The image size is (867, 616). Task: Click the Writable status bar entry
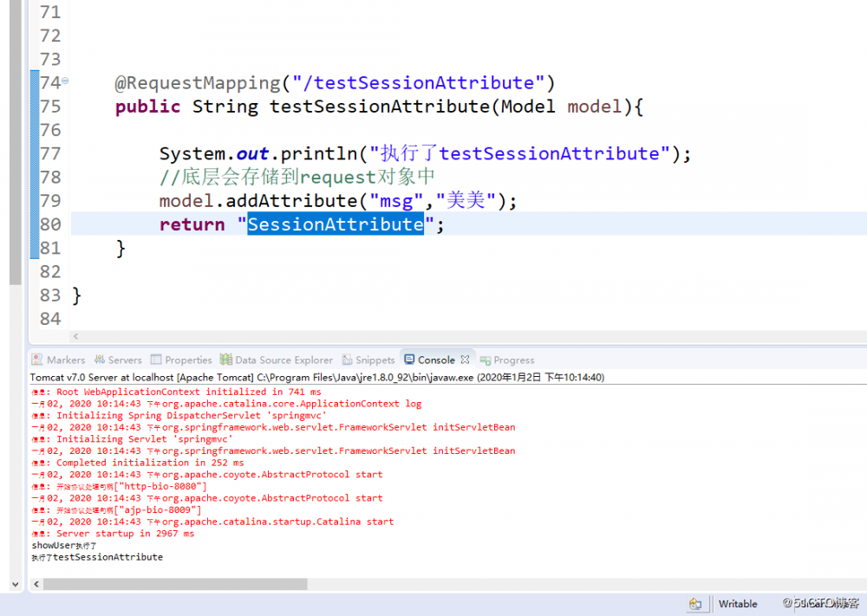738,604
